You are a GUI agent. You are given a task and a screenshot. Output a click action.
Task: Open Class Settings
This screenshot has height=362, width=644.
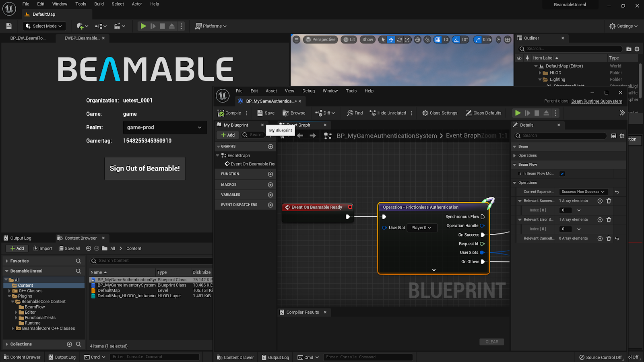440,113
